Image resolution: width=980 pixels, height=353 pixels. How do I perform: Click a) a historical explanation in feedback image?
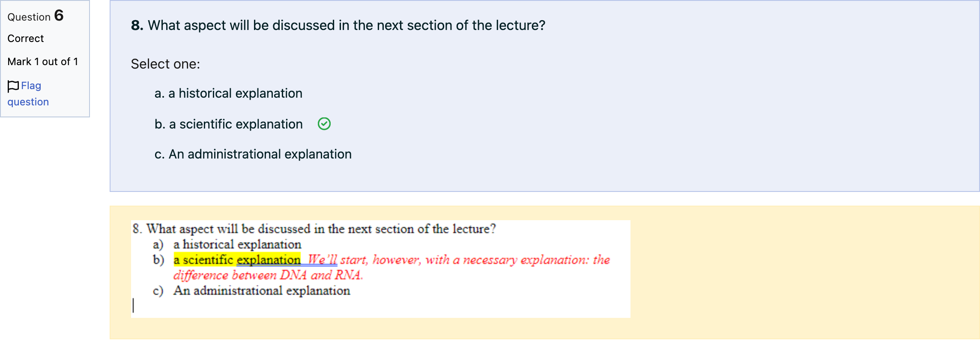(227, 244)
